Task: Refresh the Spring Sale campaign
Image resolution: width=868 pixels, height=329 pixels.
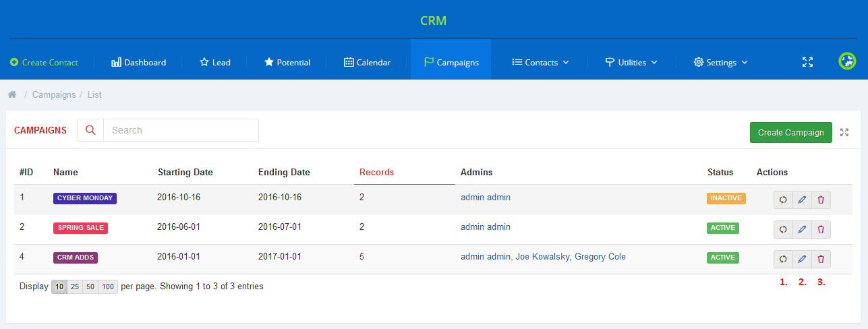Action: coord(783,229)
